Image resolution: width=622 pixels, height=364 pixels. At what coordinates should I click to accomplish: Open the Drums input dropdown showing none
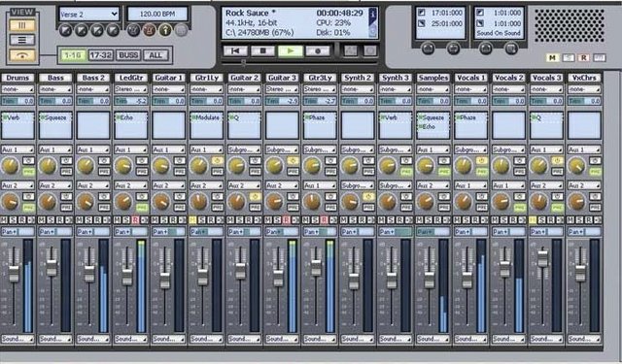(x=17, y=89)
